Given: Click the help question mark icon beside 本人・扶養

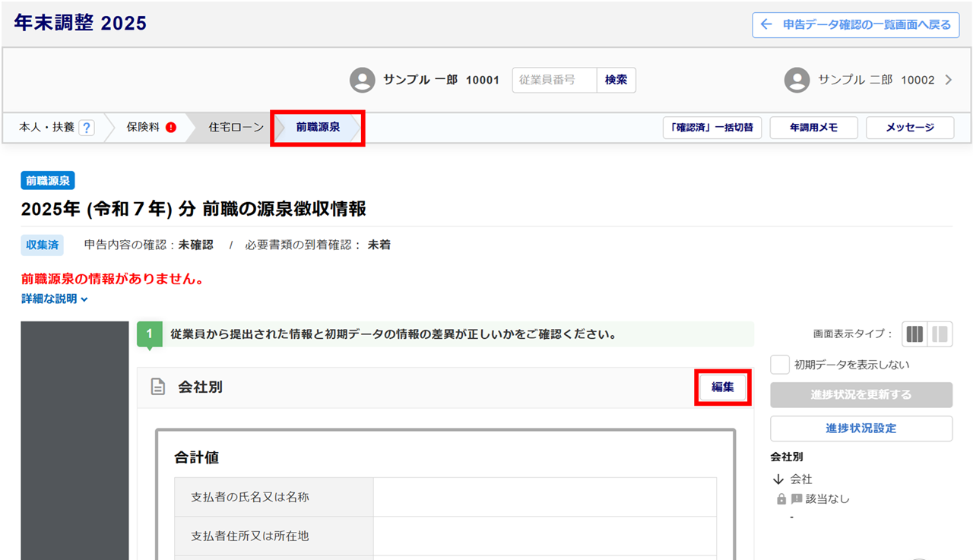Looking at the screenshot, I should (87, 128).
